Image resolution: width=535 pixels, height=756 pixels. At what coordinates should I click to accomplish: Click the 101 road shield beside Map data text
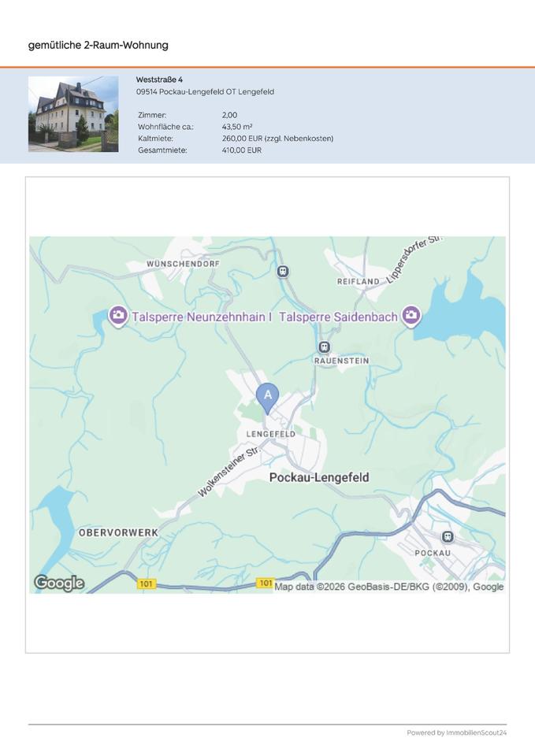pyautogui.click(x=265, y=583)
